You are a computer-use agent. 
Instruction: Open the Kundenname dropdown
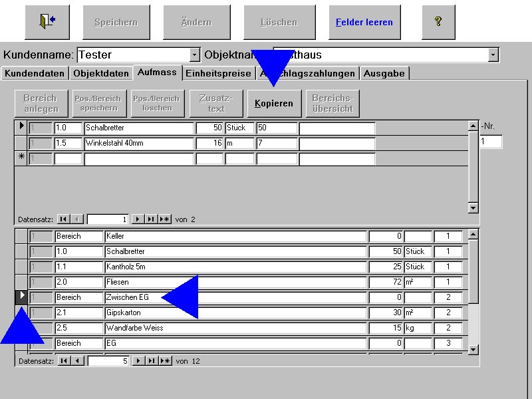(194, 55)
